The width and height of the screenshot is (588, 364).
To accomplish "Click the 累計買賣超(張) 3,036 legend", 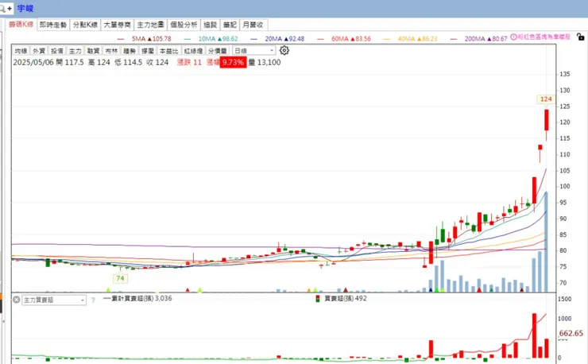I will (x=137, y=299).
